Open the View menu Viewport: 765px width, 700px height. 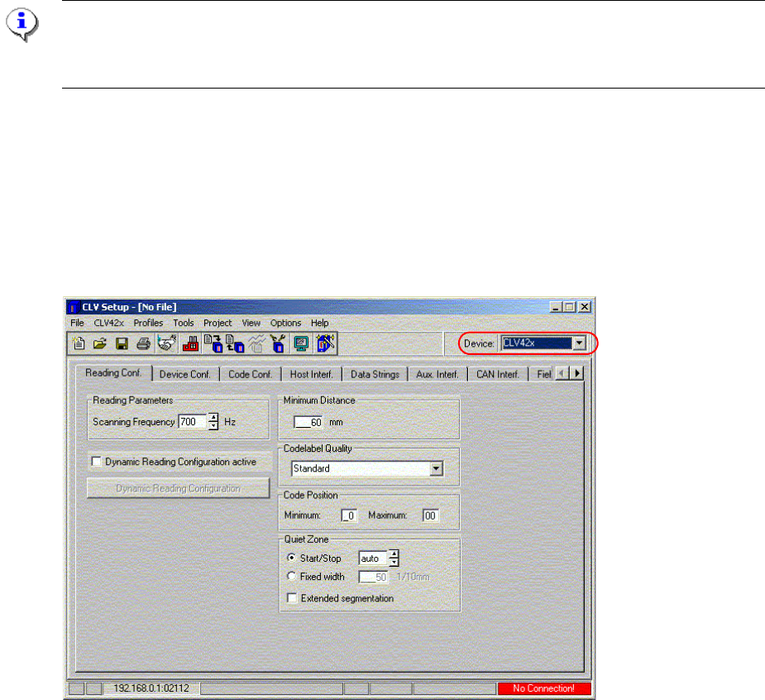251,323
